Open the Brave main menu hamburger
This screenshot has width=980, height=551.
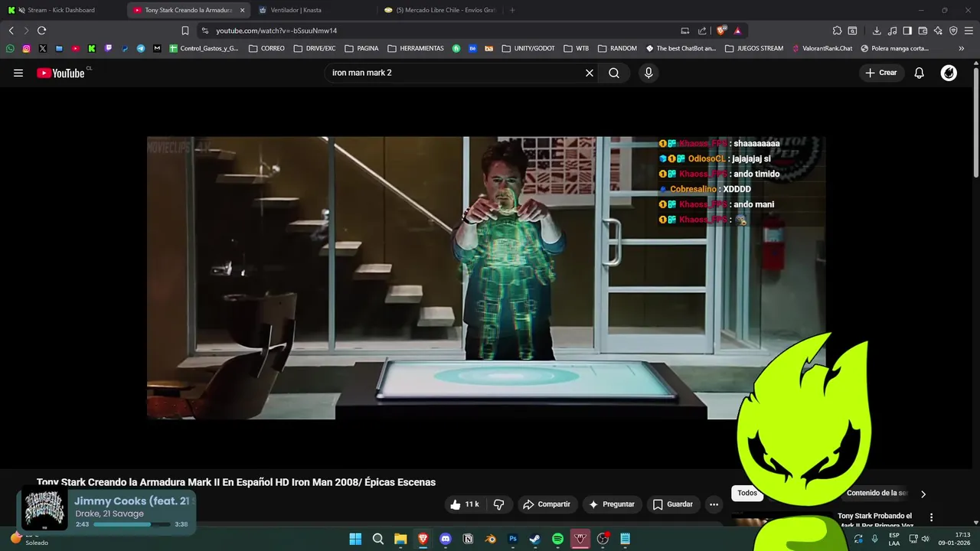pos(969,31)
